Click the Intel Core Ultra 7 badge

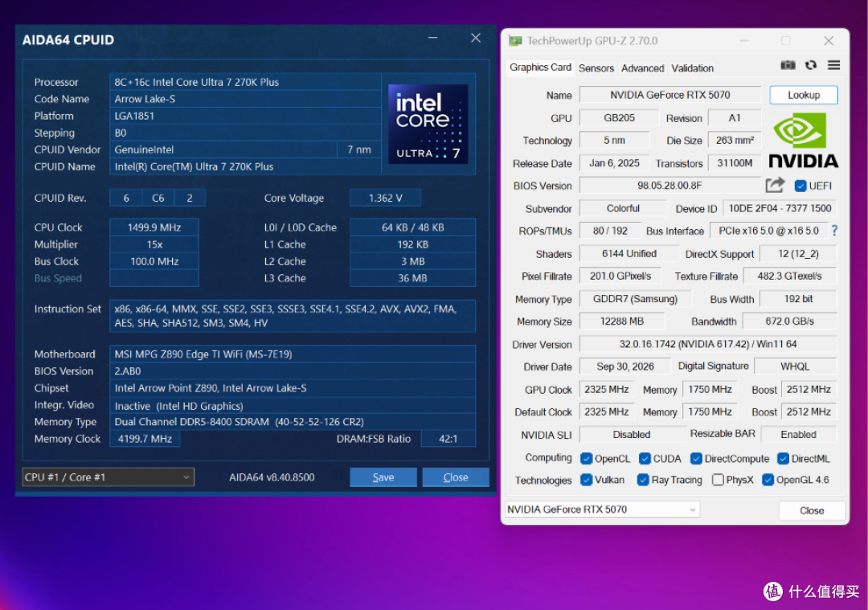pos(428,124)
